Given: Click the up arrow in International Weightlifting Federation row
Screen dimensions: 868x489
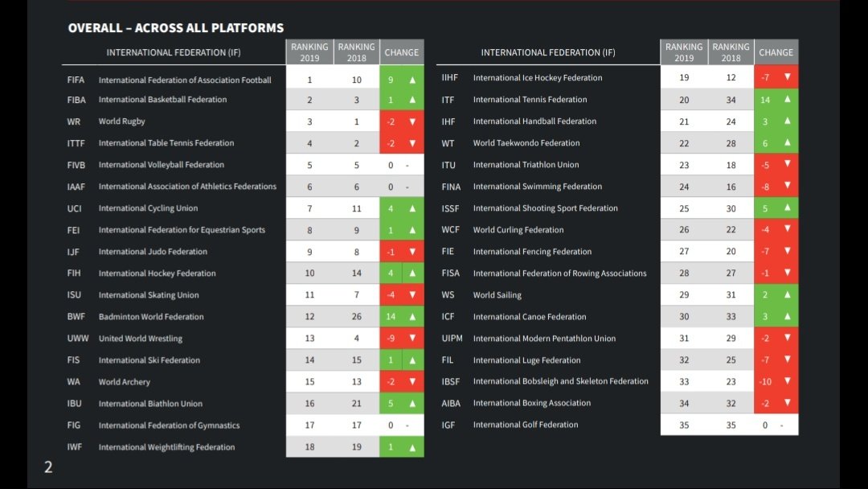Looking at the screenshot, I should pos(412,447).
